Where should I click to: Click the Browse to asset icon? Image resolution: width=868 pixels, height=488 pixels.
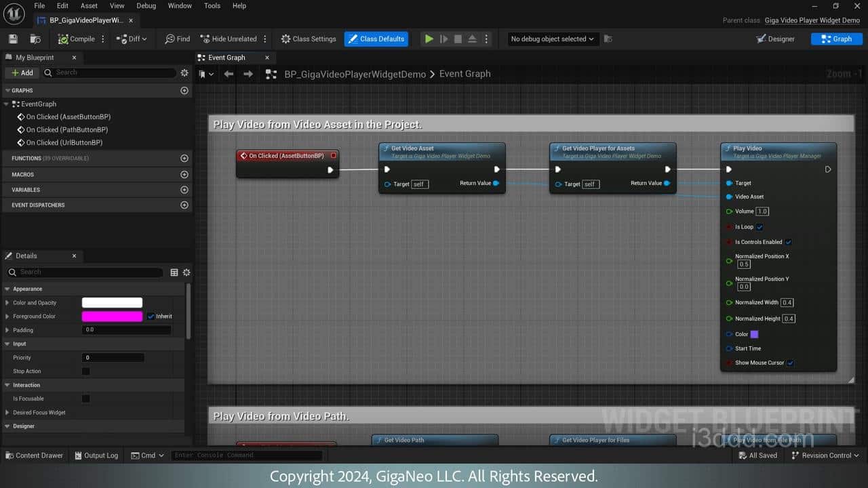coord(35,39)
